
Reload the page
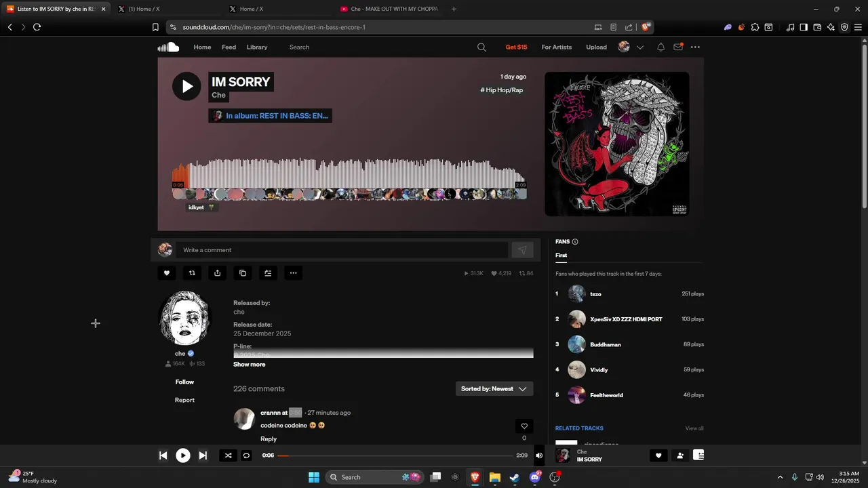pos(37,27)
